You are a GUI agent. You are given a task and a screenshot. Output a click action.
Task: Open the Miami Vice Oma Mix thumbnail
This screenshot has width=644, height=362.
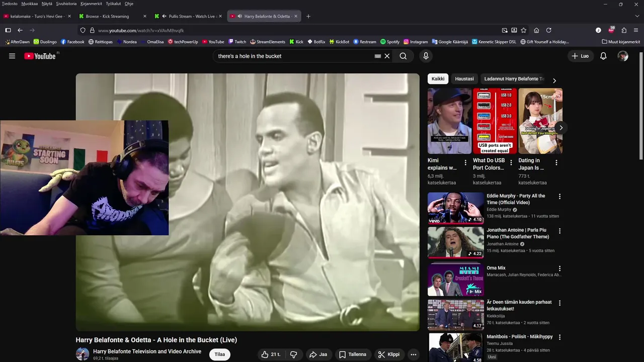tap(455, 280)
